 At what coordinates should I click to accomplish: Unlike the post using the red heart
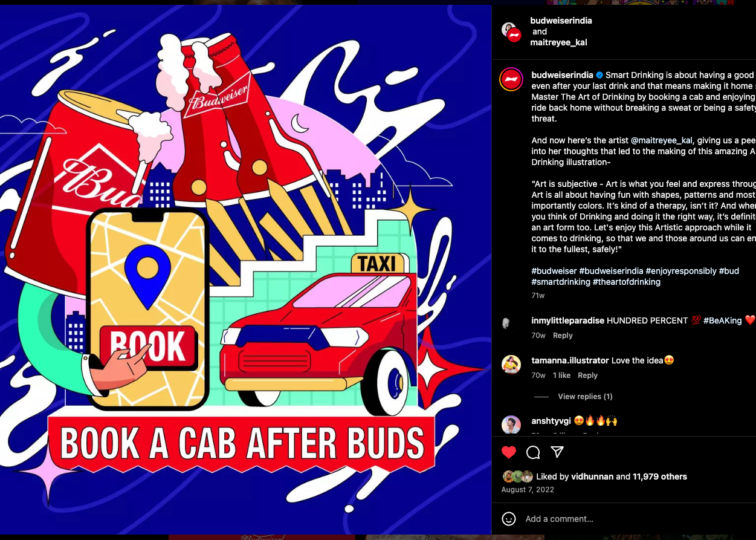pyautogui.click(x=509, y=452)
